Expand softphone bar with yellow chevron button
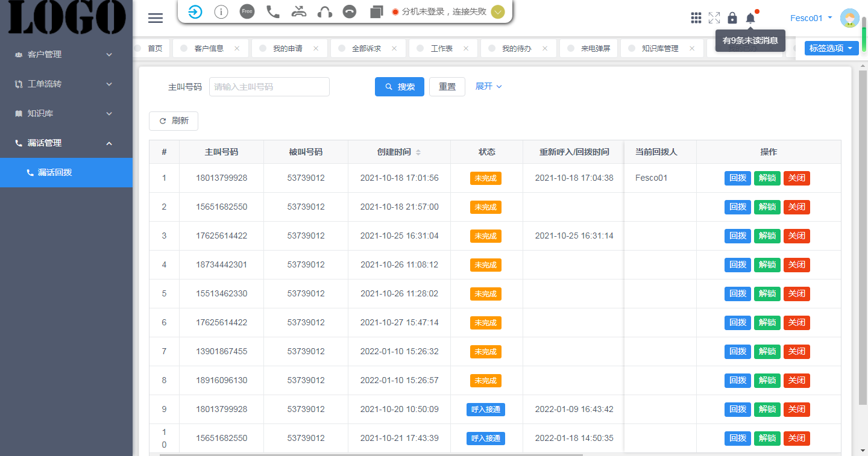This screenshot has height=456, width=868. [x=498, y=11]
